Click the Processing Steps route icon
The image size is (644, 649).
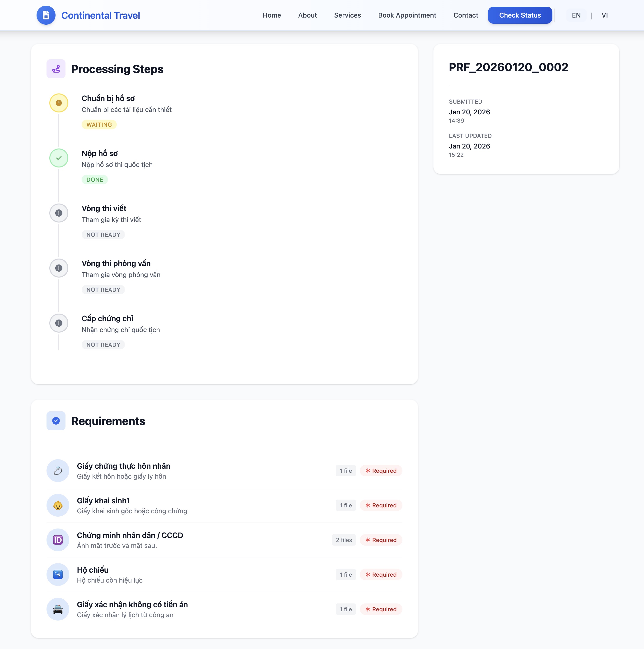(x=56, y=69)
